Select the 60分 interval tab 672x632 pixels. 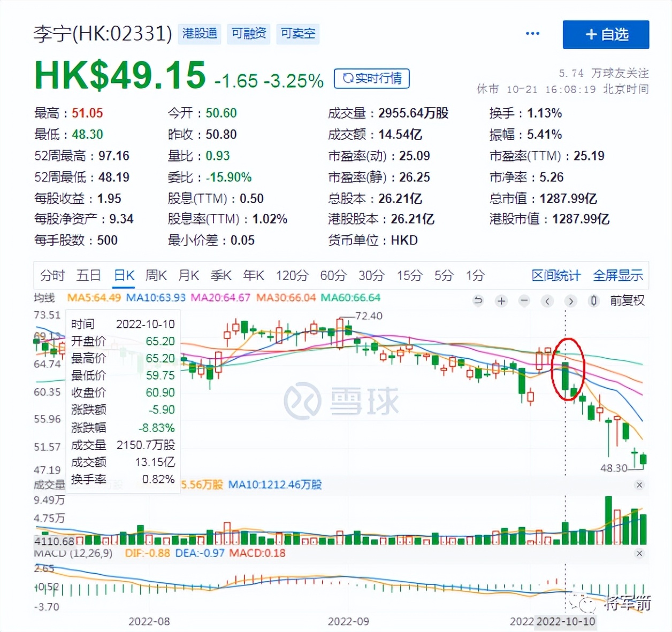[x=333, y=275]
